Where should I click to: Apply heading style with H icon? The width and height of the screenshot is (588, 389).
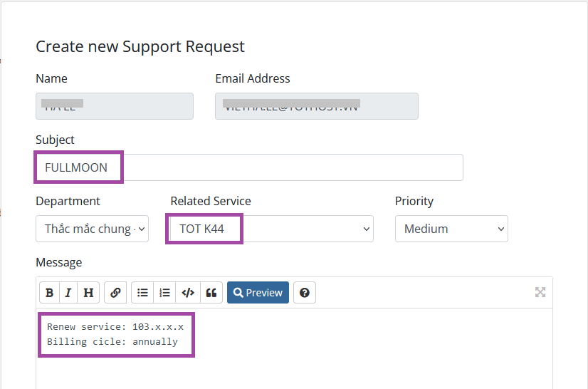(x=88, y=293)
